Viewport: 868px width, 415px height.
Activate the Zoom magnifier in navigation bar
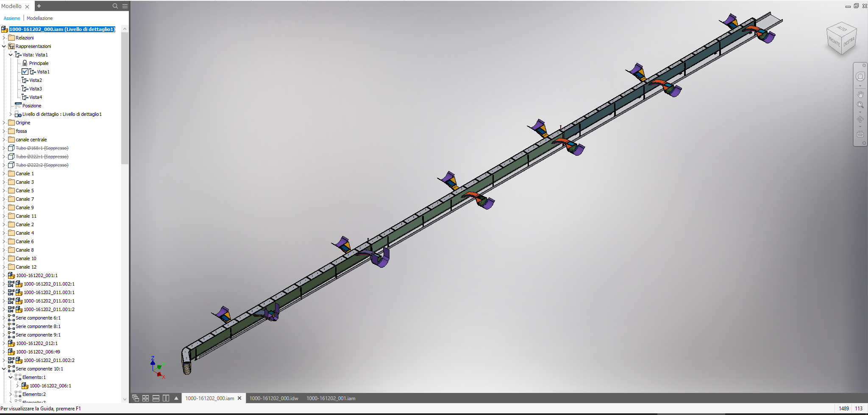(x=860, y=105)
